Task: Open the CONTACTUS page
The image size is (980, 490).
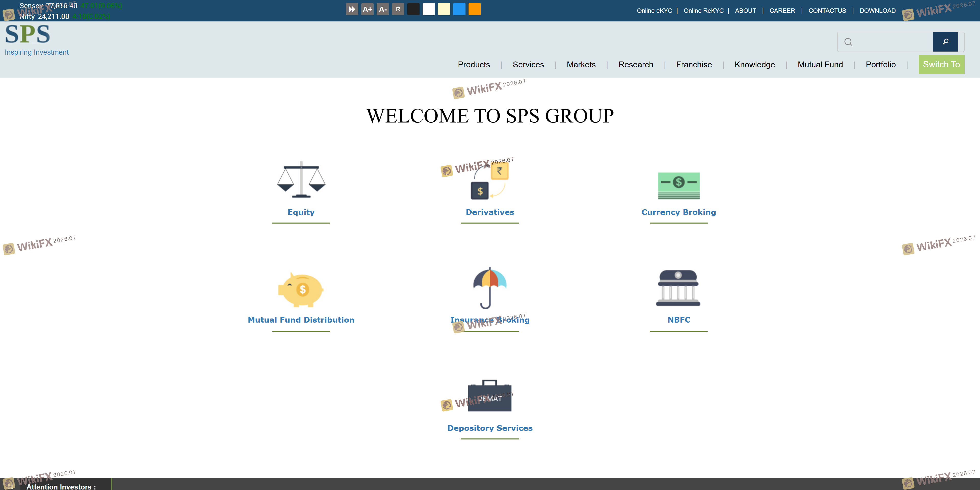Action: click(827, 11)
